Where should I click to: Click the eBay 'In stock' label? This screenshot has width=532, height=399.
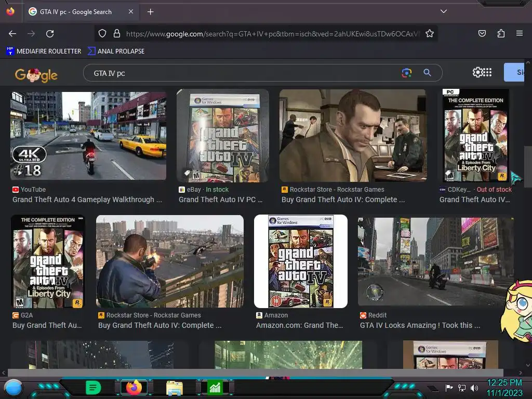tap(217, 190)
